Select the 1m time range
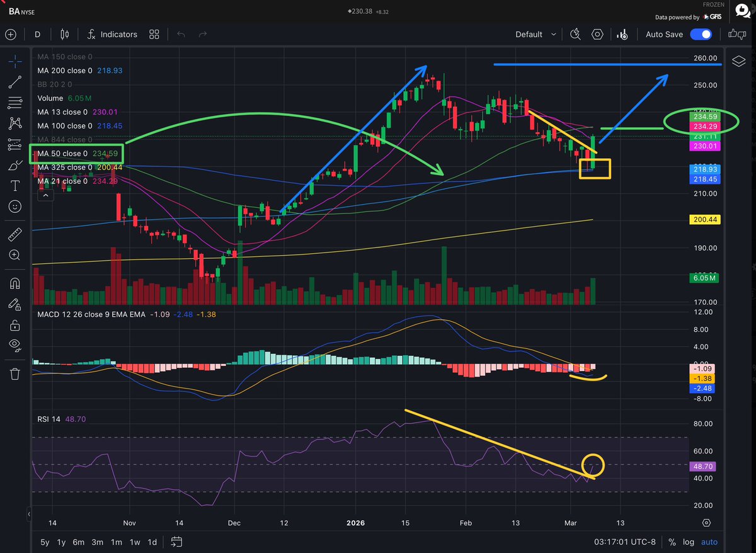 pos(117,542)
